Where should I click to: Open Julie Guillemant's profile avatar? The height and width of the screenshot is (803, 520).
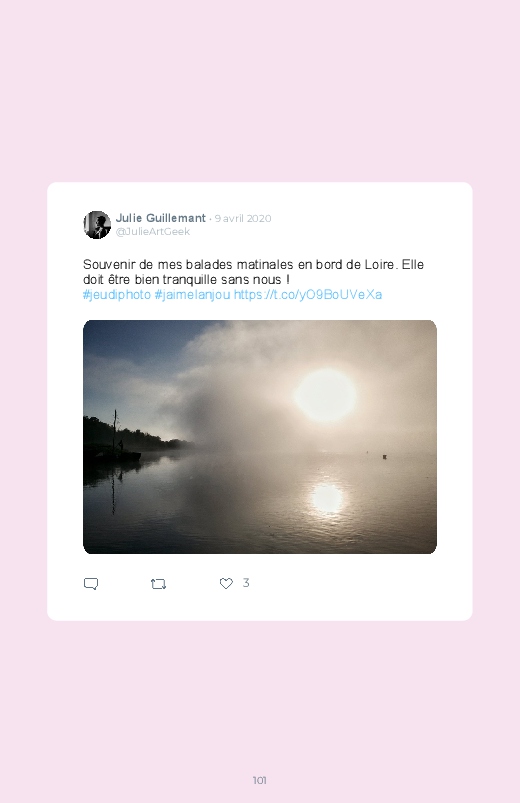97,225
